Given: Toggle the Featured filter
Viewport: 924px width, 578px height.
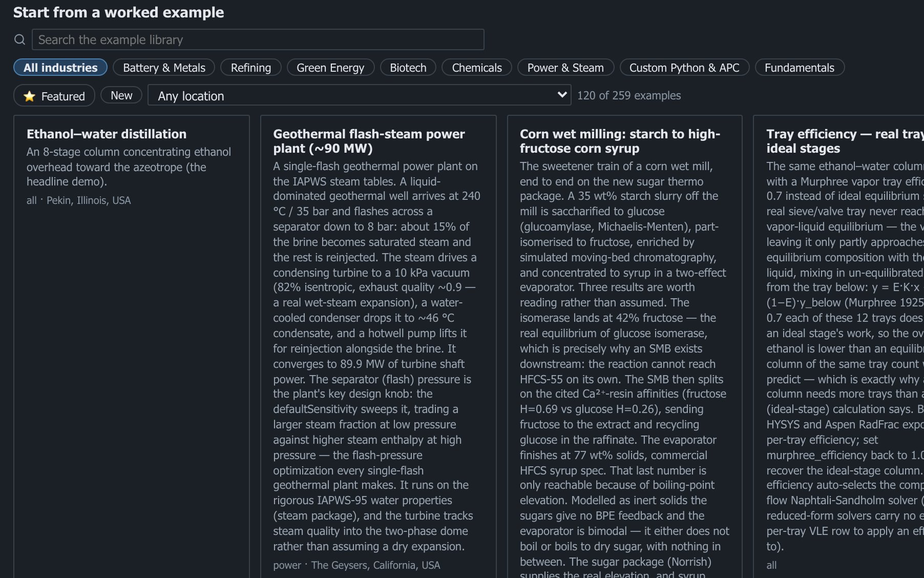Looking at the screenshot, I should [54, 96].
